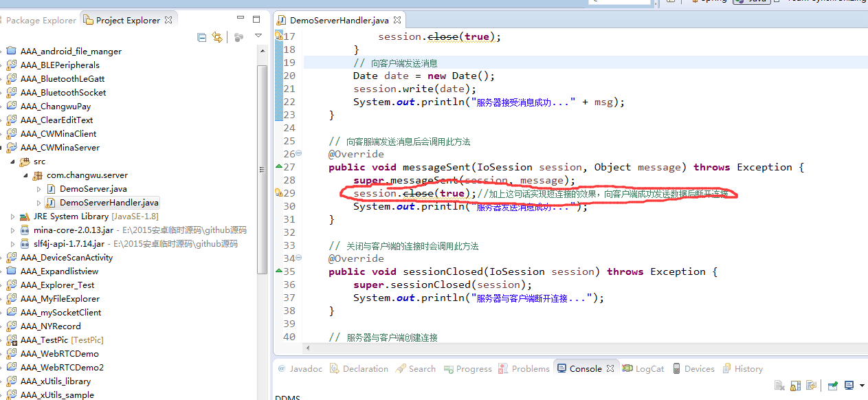Image resolution: width=868 pixels, height=400 pixels.
Task: Click Project Explorer vertical scrollbar
Action: tap(261, 168)
